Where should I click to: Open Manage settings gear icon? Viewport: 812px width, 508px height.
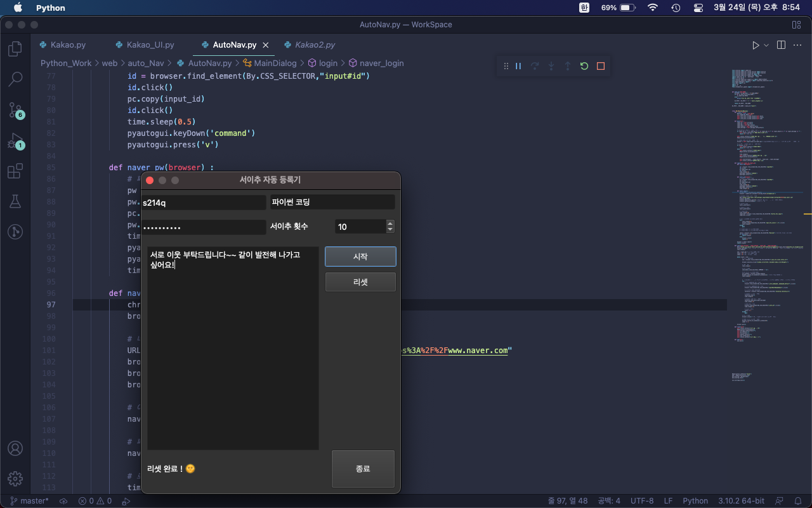point(15,478)
